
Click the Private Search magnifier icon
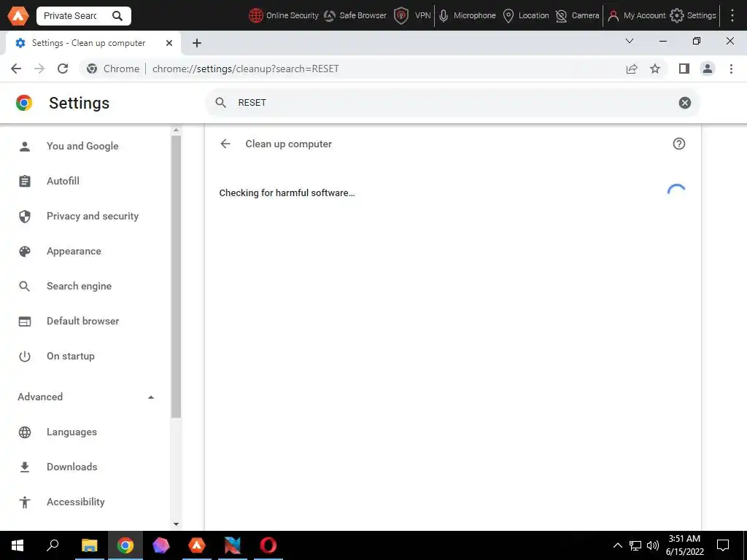click(x=117, y=16)
